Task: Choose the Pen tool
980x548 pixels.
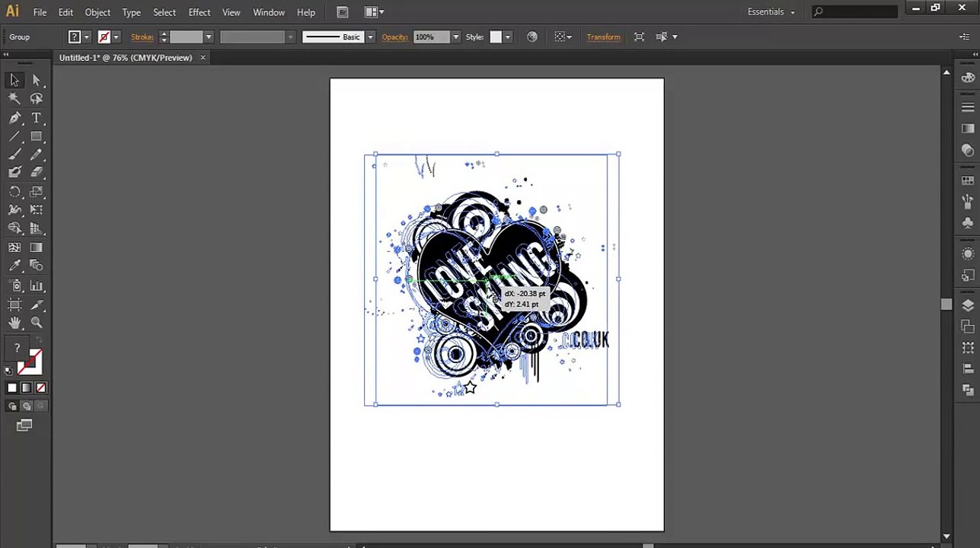Action: 14,118
